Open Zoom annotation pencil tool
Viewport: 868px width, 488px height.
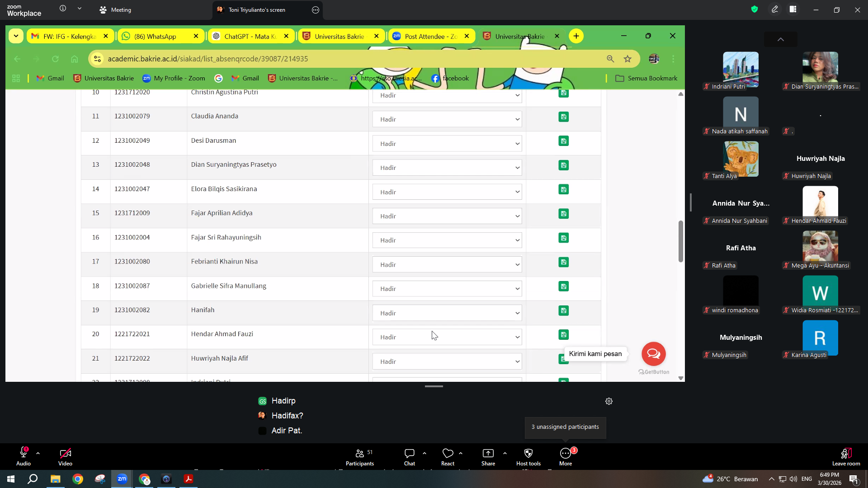pos(775,9)
